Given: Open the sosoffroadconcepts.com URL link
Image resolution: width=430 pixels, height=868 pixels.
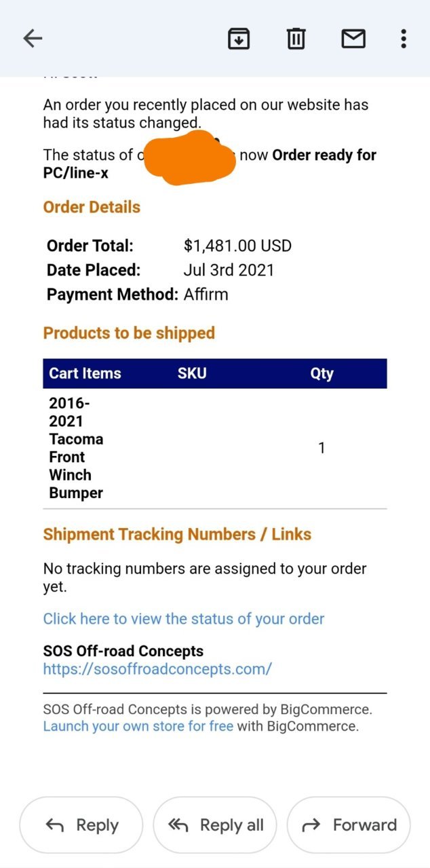Looking at the screenshot, I should tap(157, 668).
